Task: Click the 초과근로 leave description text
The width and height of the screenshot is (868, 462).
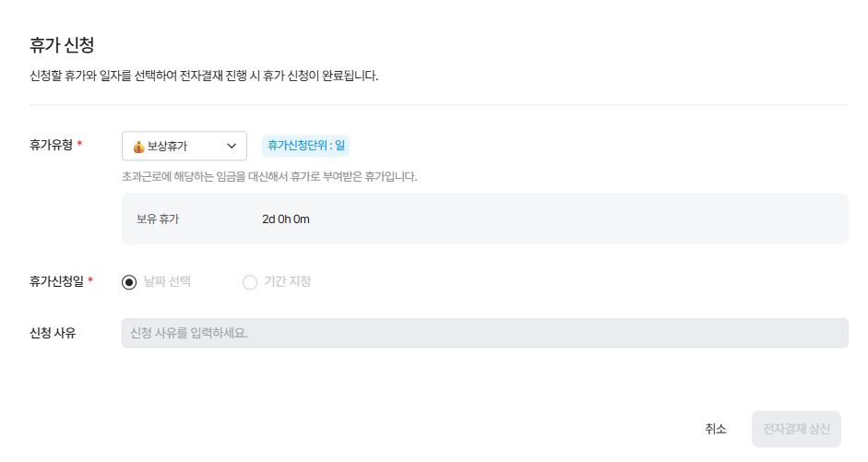Action: coord(269,176)
